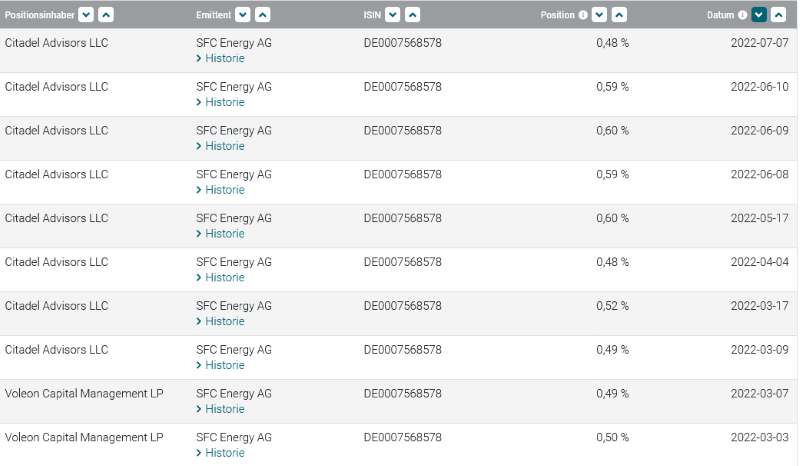Click the ISIN value in the 2022-06-09 row
The image size is (800, 466).
click(x=402, y=131)
